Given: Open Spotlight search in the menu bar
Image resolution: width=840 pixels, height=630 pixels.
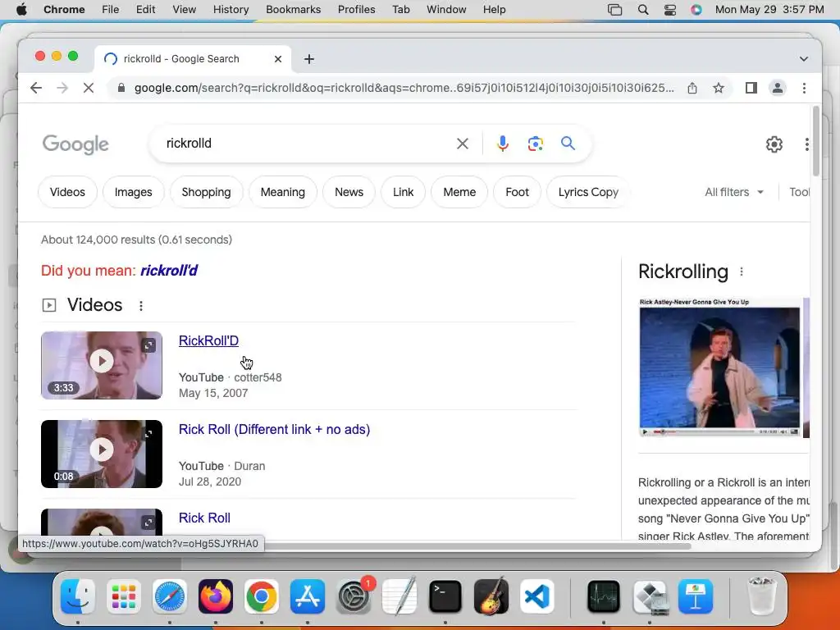Looking at the screenshot, I should coord(643,10).
